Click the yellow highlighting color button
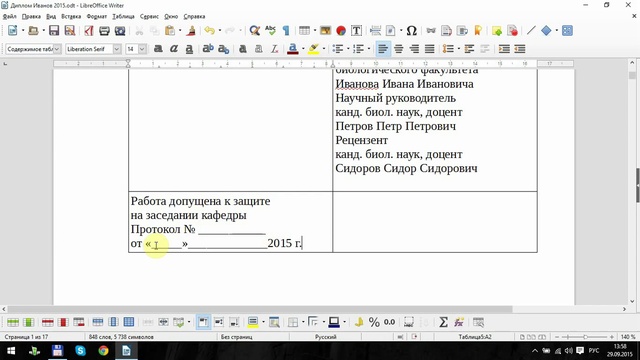This screenshot has height=360, width=640. [313, 49]
